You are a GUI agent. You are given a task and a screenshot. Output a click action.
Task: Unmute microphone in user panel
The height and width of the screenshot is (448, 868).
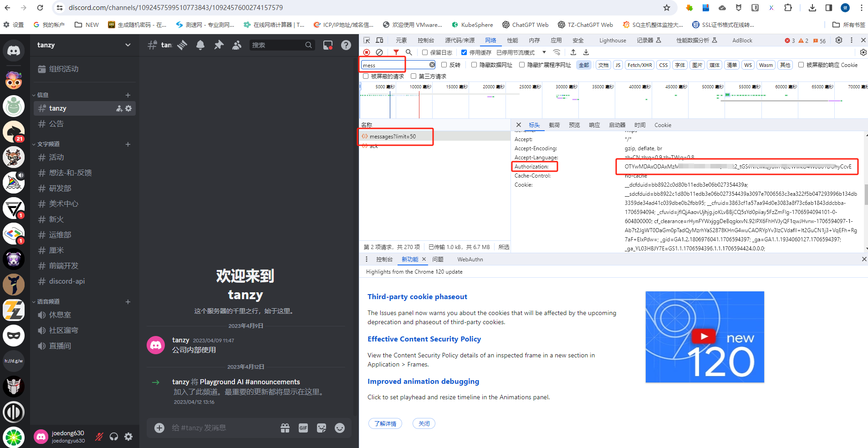coord(99,437)
